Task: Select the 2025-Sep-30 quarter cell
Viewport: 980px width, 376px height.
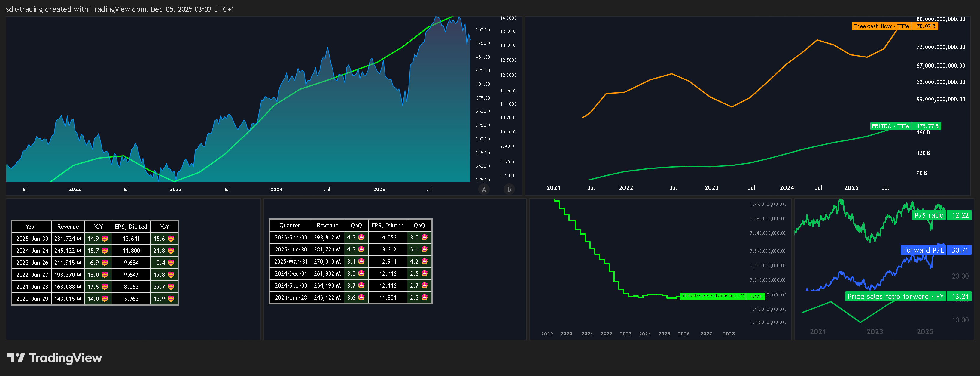Action: click(x=291, y=237)
